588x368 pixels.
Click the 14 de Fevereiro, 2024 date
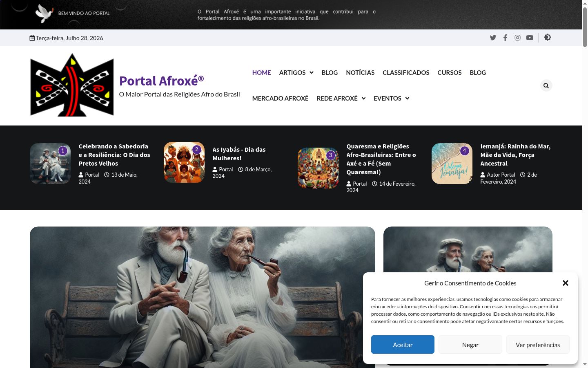(x=381, y=187)
